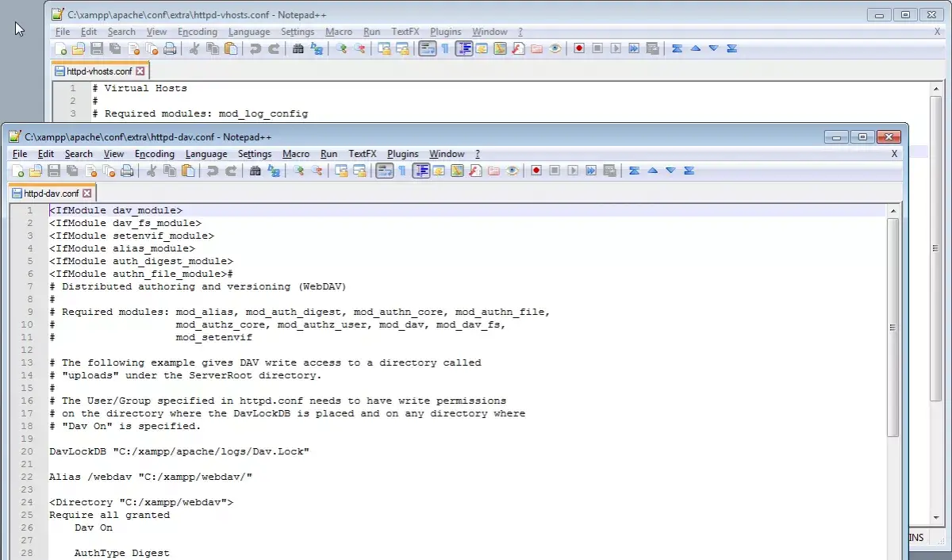Click Stop Recording icon in httpd-dav.conf window
The image size is (952, 560).
(555, 171)
